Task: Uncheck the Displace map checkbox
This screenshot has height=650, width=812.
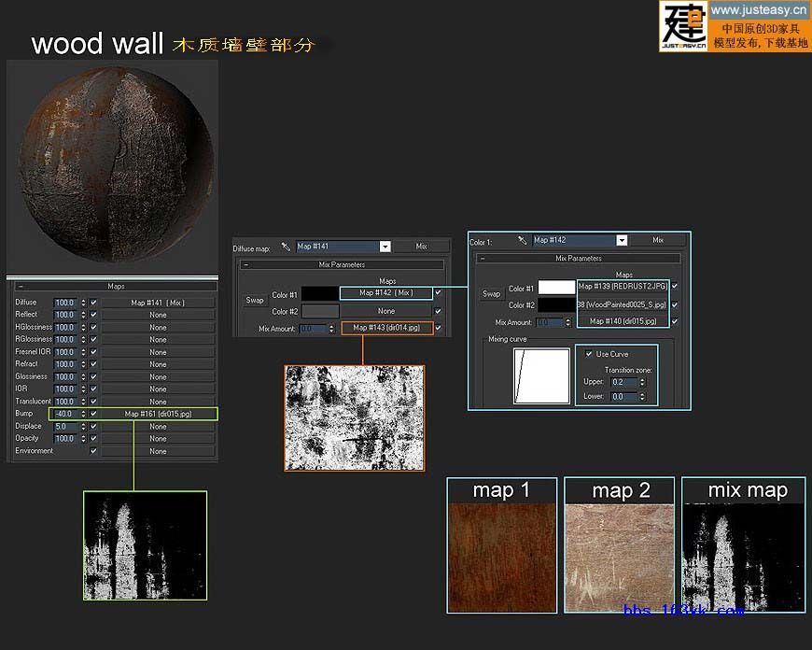Action: point(93,426)
